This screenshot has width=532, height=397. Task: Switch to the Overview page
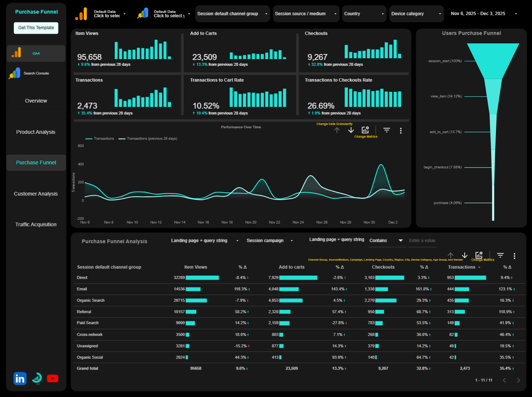pos(36,100)
